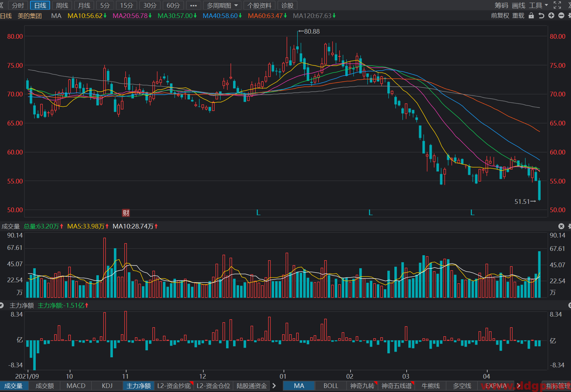Image resolution: width=571 pixels, height=392 pixels.
Task: Click the undo arrow icon
Action: 541,16
